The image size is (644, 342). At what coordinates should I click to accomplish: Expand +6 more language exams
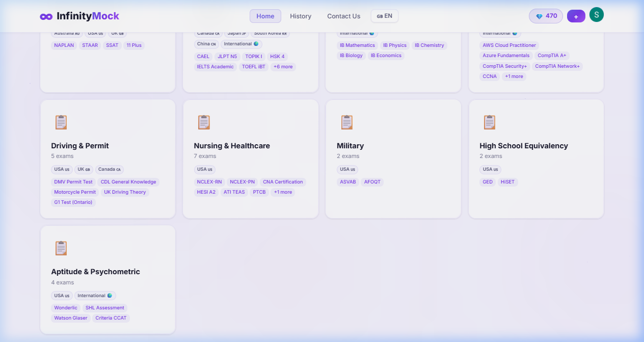[x=283, y=67]
